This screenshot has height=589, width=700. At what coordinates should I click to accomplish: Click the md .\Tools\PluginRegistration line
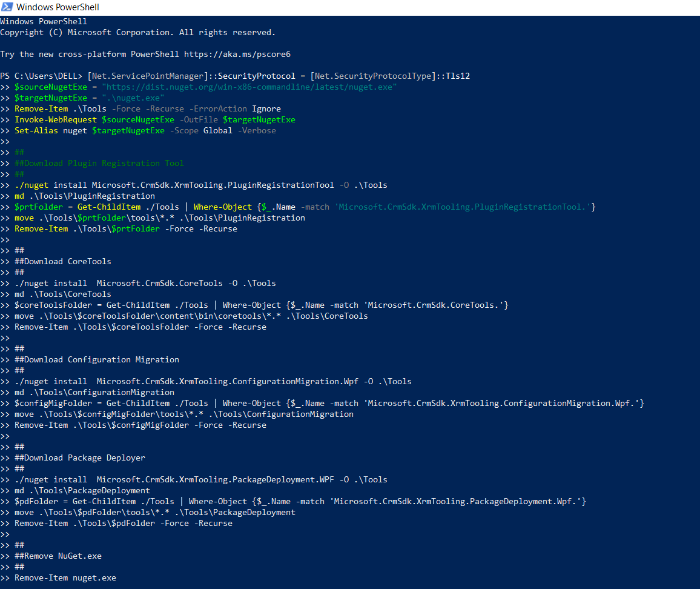point(85,196)
